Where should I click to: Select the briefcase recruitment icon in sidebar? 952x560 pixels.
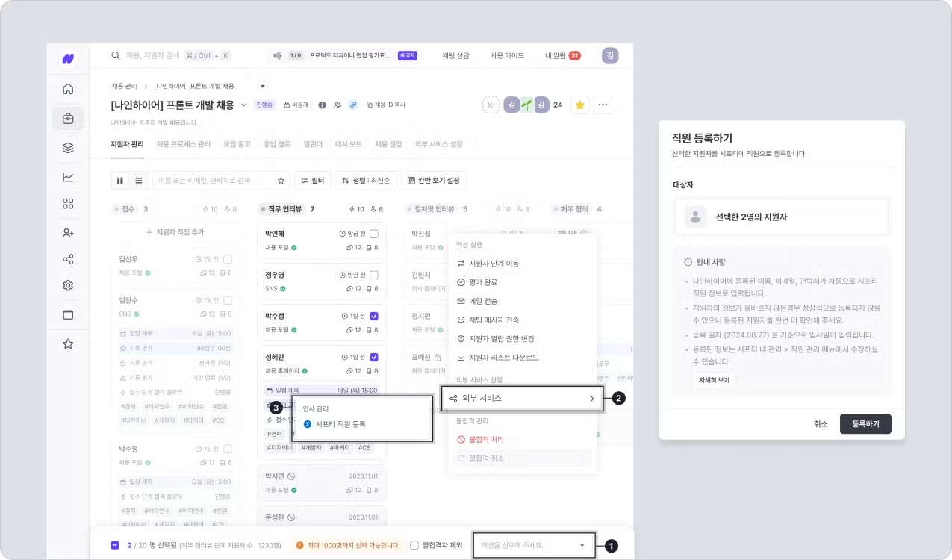(x=68, y=119)
